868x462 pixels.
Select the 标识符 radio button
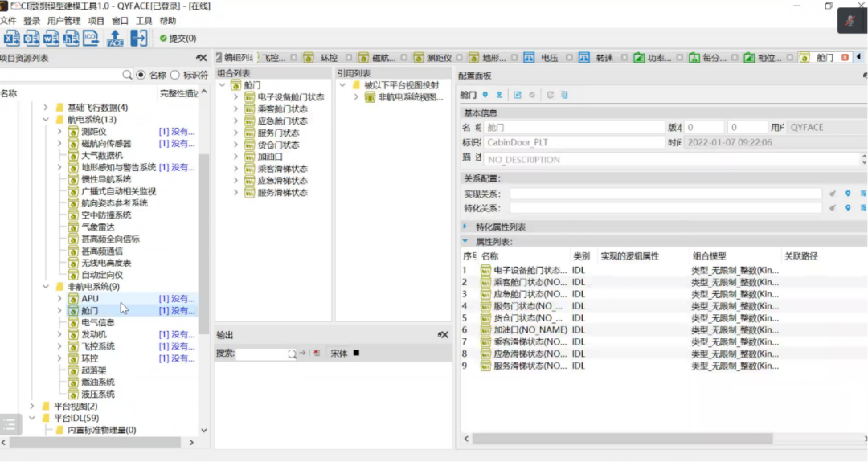175,75
